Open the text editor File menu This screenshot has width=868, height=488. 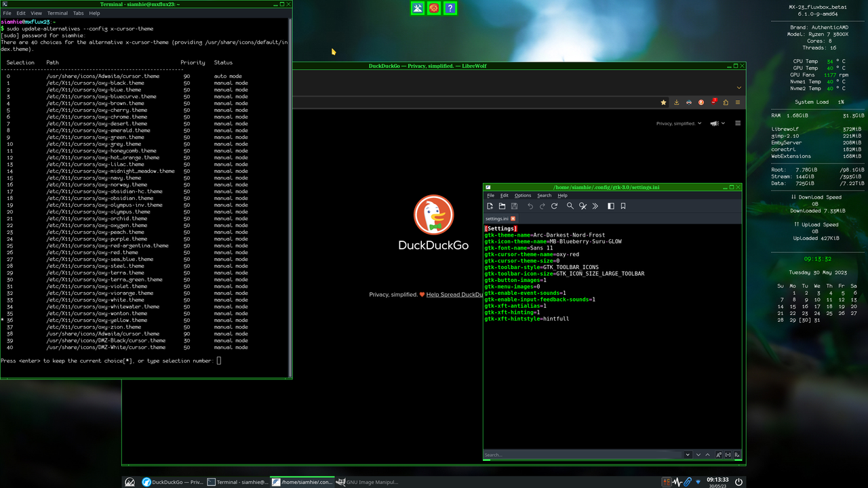pos(490,195)
